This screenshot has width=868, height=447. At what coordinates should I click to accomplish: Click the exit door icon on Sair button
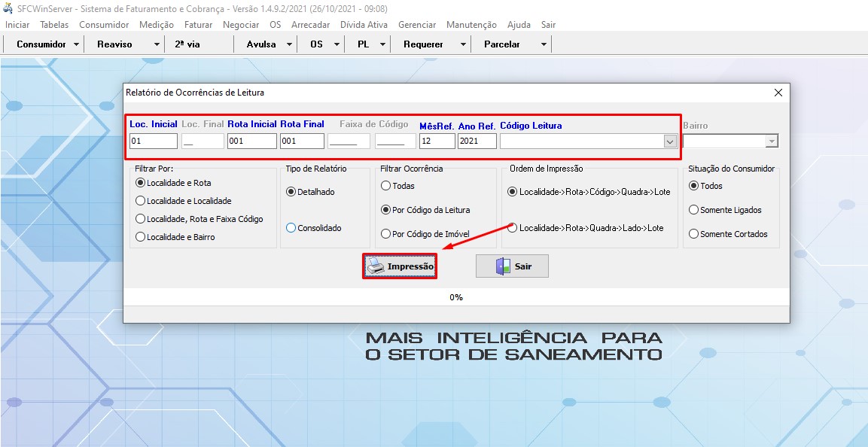point(500,265)
